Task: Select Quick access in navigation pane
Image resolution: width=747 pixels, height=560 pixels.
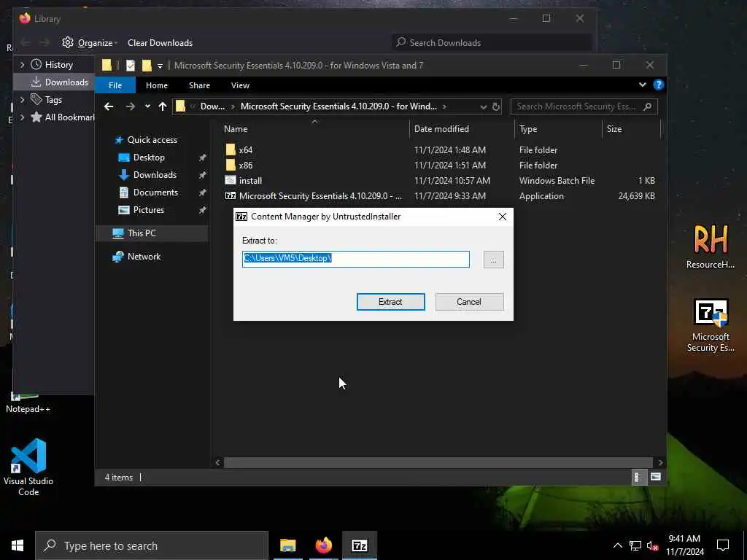Action: pos(152,140)
